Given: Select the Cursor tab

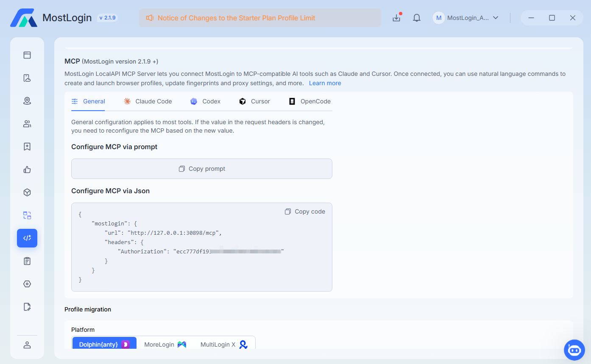Looking at the screenshot, I should click(x=254, y=101).
